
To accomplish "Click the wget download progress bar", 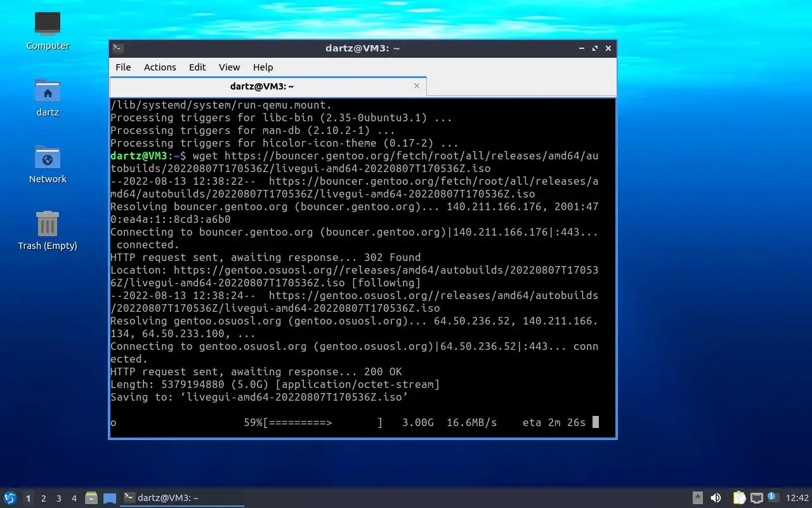I will 323,422.
